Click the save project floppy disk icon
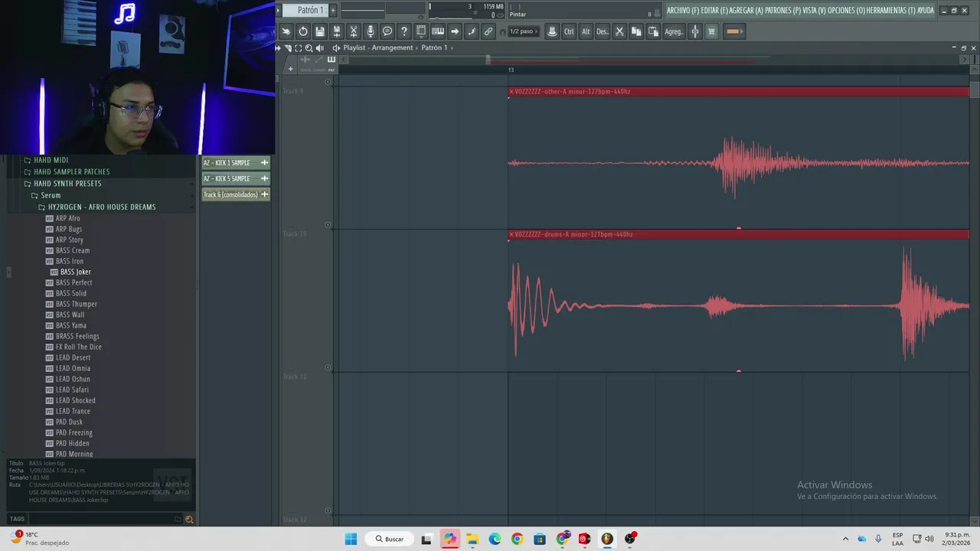This screenshot has height=551, width=980. [320, 31]
